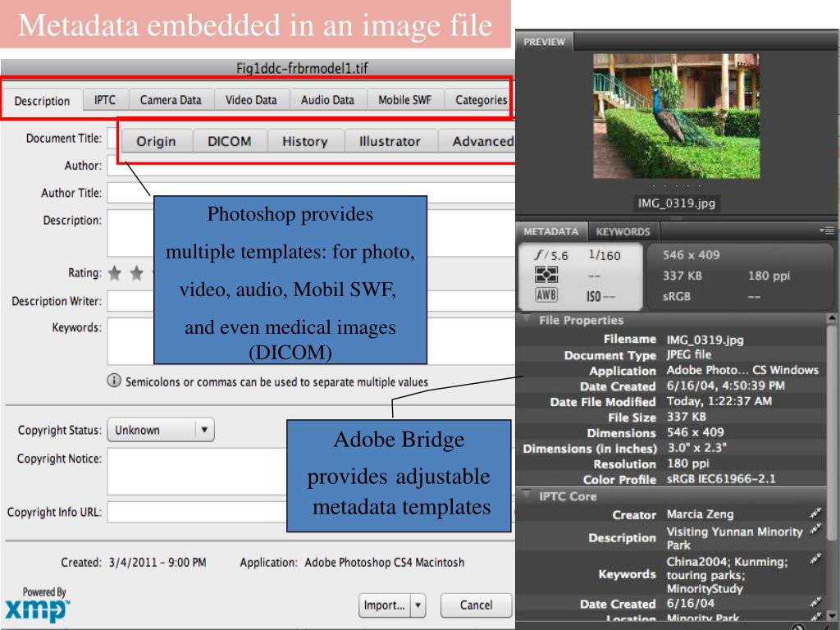Select the Origin tab

point(156,141)
